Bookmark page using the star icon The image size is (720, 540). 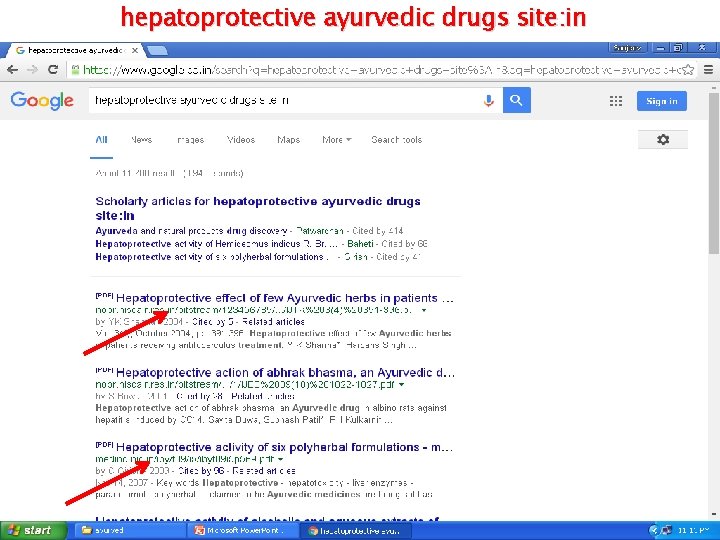(688, 70)
